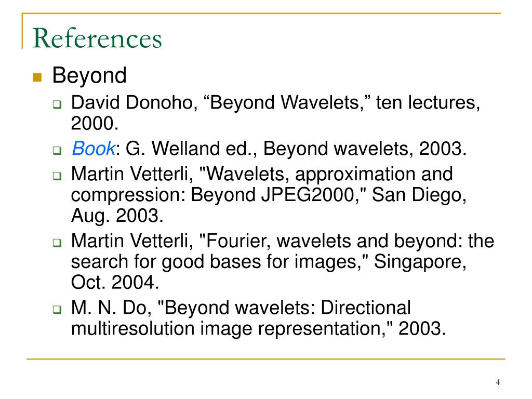Click the Beyond JPEG2000 reference line
Viewport: 532px width, 399px height.
coord(269,195)
